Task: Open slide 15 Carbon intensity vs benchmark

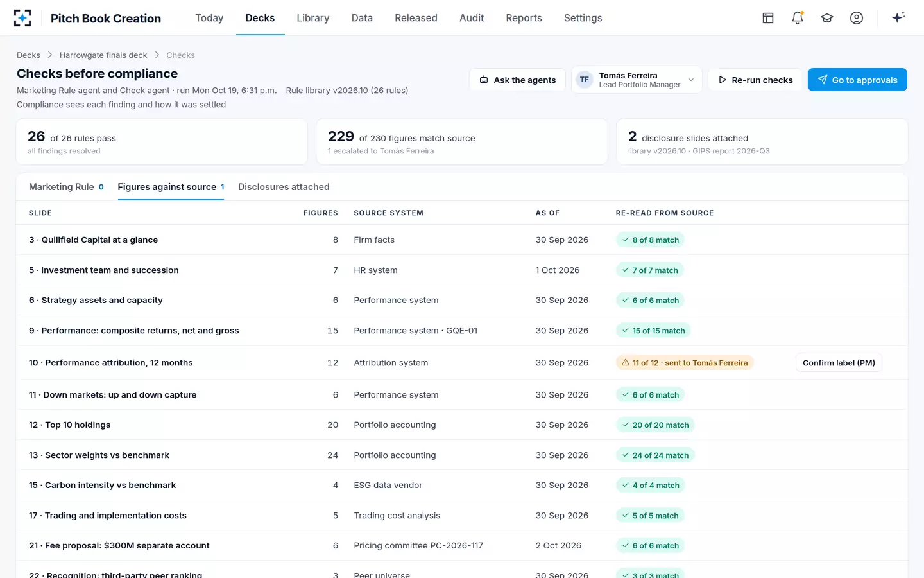Action: tap(462, 486)
